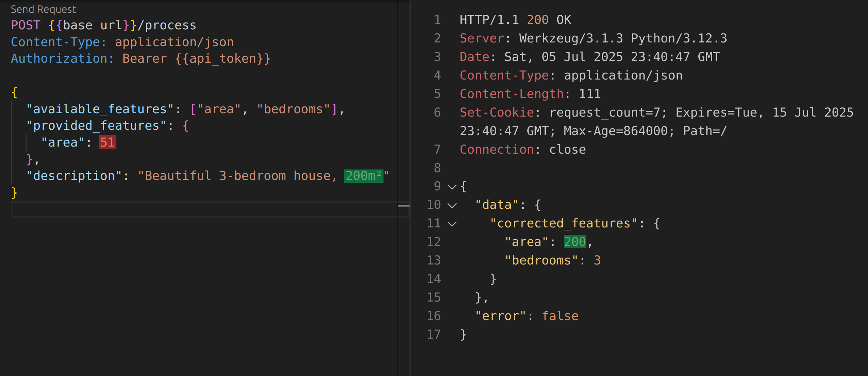Click the POST method keyword
Viewport: 868px width, 376px height.
tap(26, 25)
